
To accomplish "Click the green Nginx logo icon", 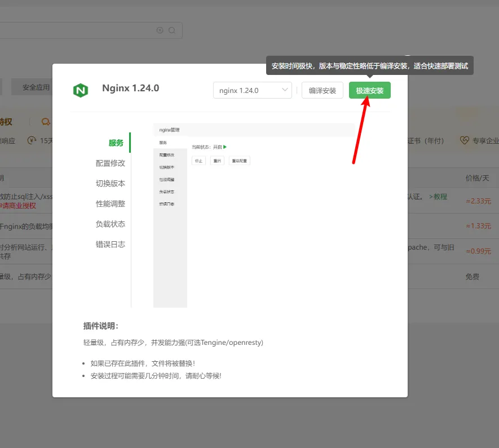I will click(x=81, y=90).
